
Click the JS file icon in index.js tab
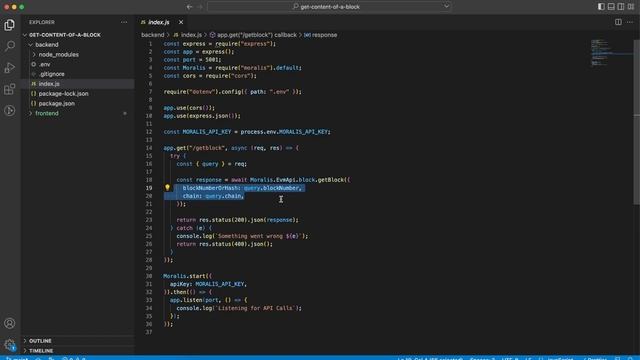pos(143,22)
